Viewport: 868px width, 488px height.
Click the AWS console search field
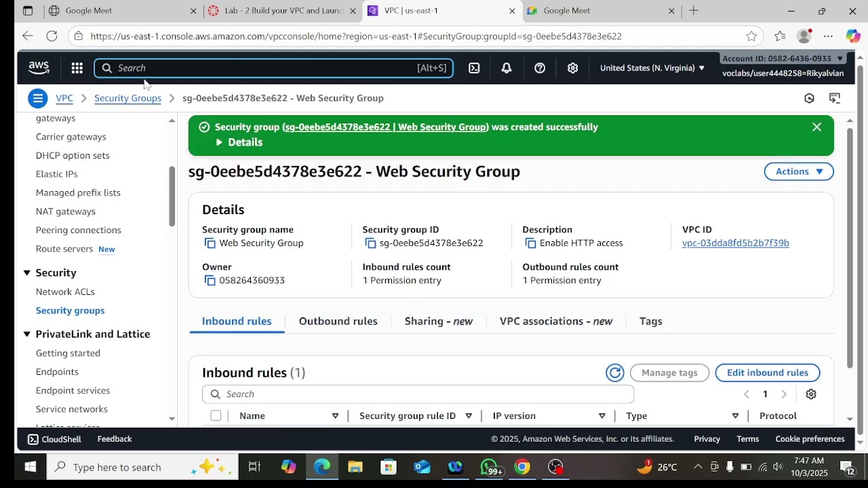tap(274, 68)
